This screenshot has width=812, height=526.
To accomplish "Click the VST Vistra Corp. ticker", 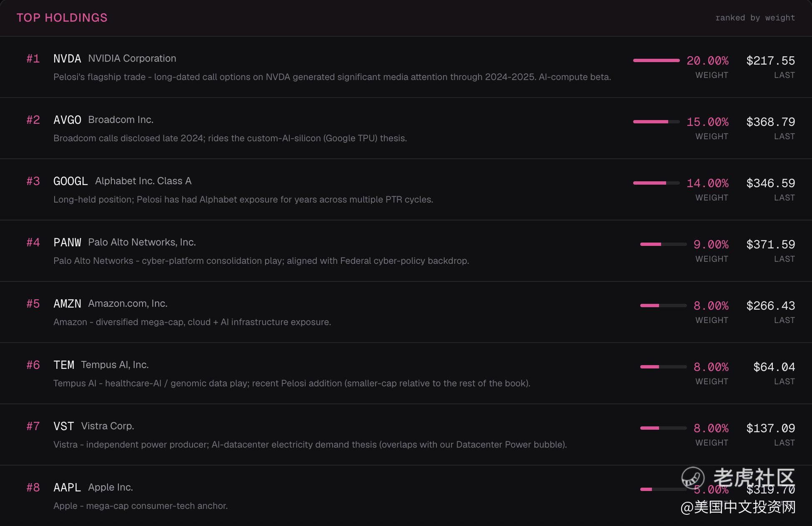I will (x=64, y=426).
